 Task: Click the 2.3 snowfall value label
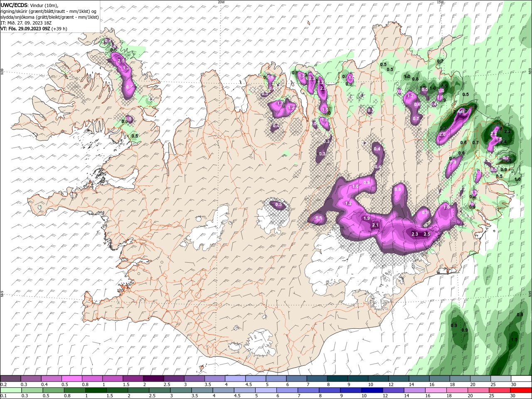coord(414,234)
